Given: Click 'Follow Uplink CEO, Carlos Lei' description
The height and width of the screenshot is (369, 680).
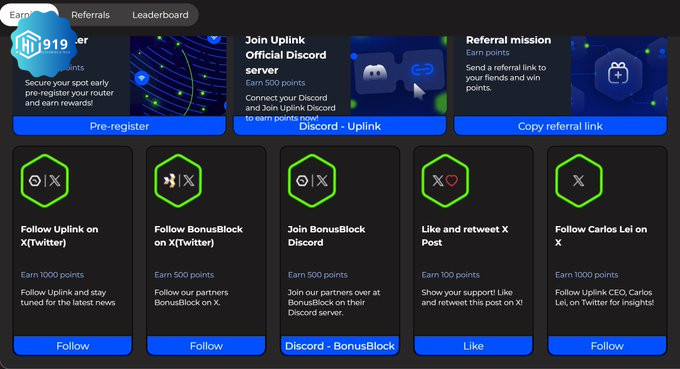Looking at the screenshot, I should tap(604, 297).
